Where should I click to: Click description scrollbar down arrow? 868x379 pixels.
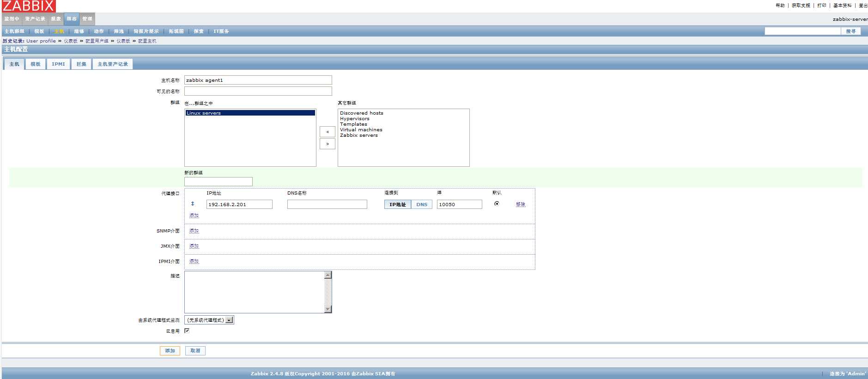click(x=328, y=309)
